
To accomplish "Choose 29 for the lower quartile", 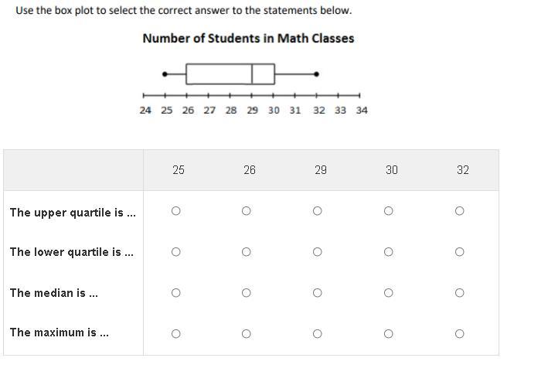I will coord(318,252).
